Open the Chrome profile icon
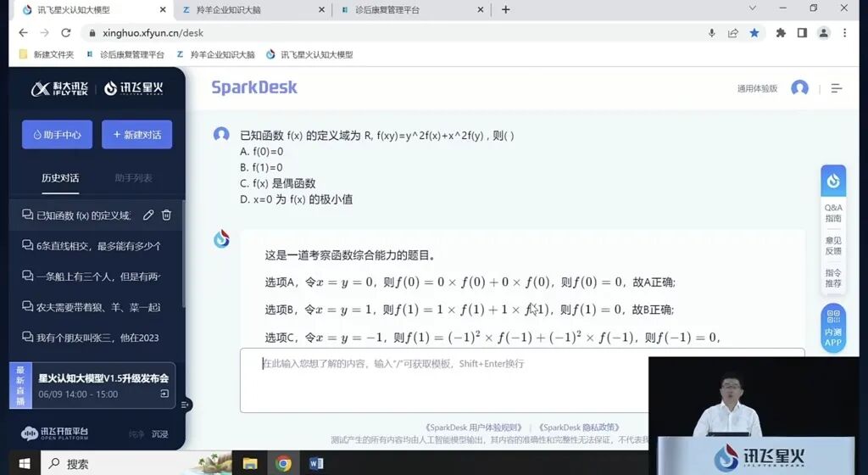This screenshot has height=475, width=868. [824, 33]
